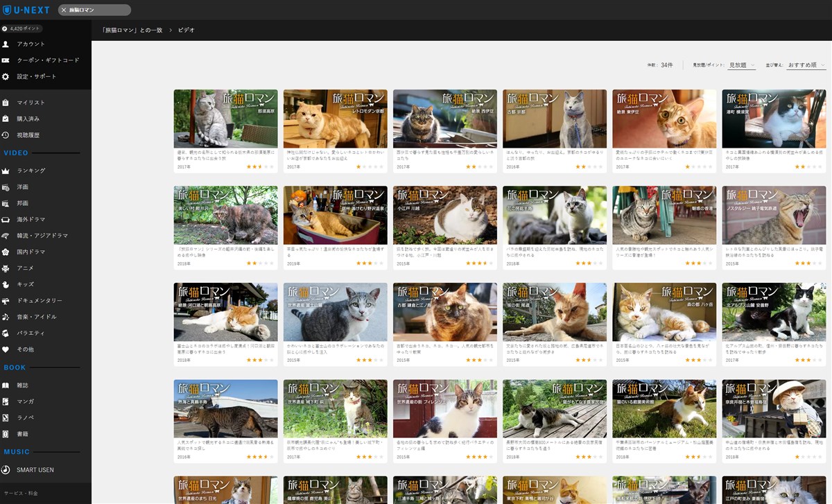
Task: Click the ランキング crown icon
Action: [6, 171]
